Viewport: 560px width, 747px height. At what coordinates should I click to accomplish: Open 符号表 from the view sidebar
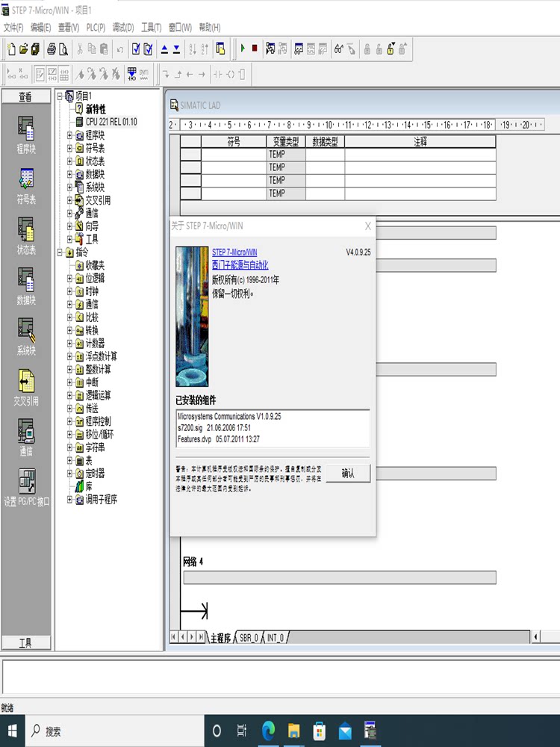click(26, 185)
